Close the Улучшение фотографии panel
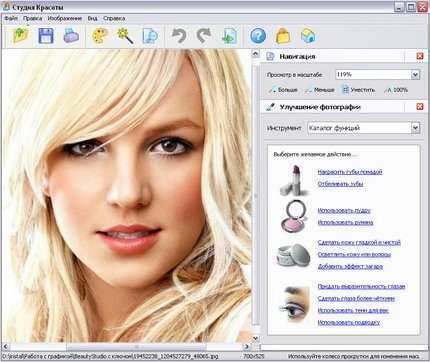430x362 pixels. click(x=420, y=107)
